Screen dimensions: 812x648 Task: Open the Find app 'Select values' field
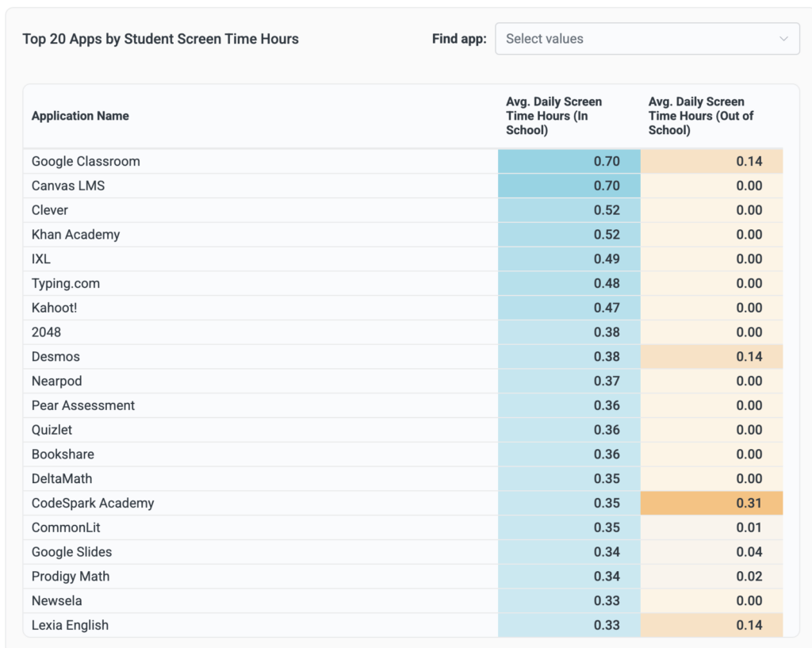click(x=634, y=39)
